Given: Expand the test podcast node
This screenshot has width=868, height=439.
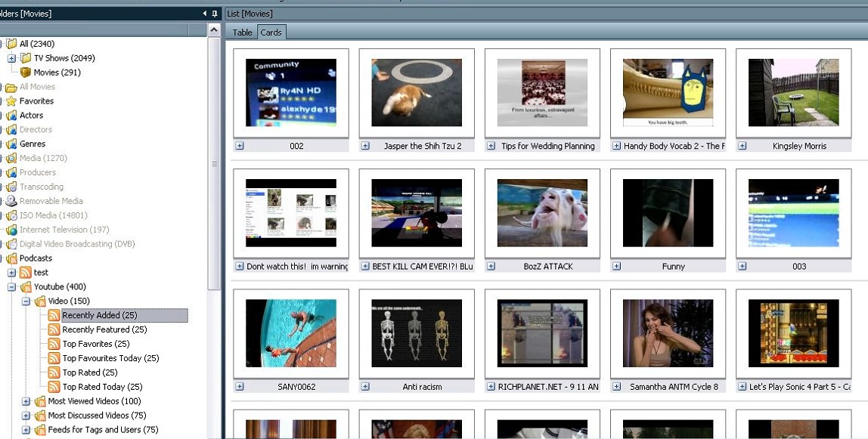Looking at the screenshot, I should click(11, 273).
